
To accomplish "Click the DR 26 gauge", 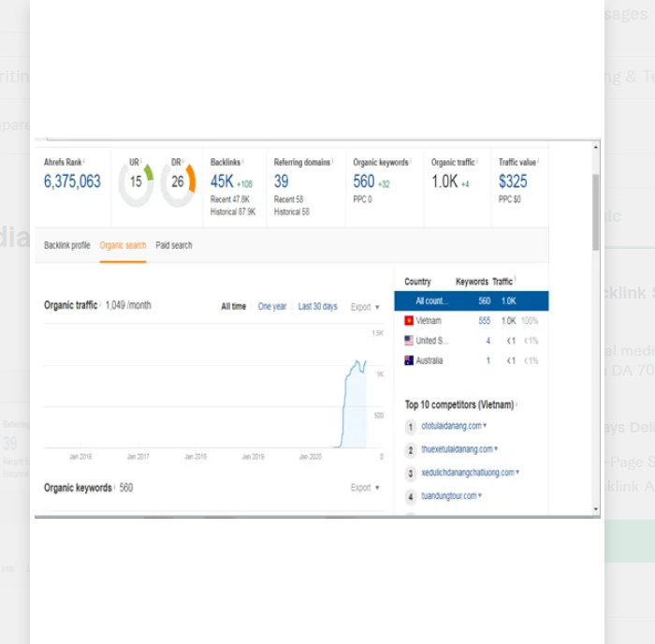I will coord(178,183).
